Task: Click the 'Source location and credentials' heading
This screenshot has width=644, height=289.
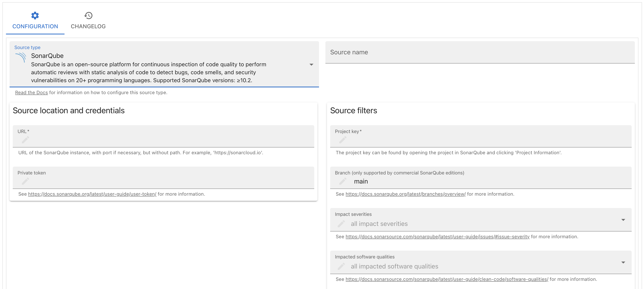Action: tap(69, 110)
